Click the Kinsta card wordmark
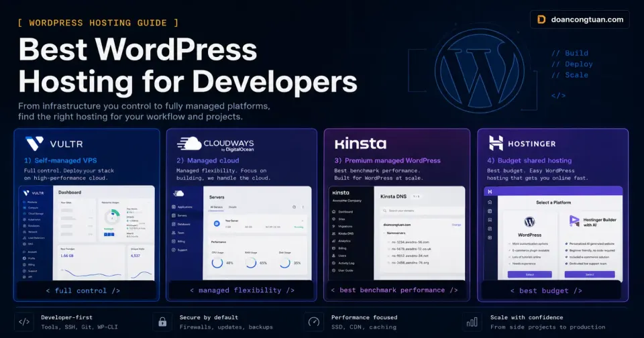 pyautogui.click(x=361, y=144)
